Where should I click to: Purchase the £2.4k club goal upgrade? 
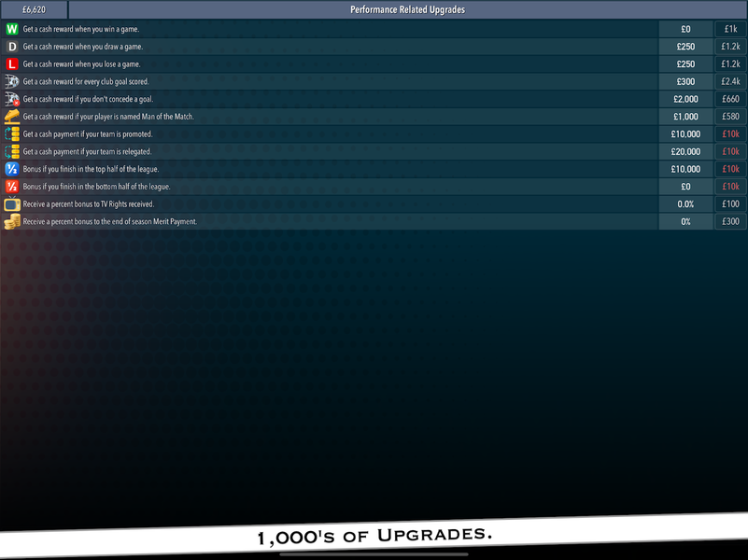pos(730,81)
